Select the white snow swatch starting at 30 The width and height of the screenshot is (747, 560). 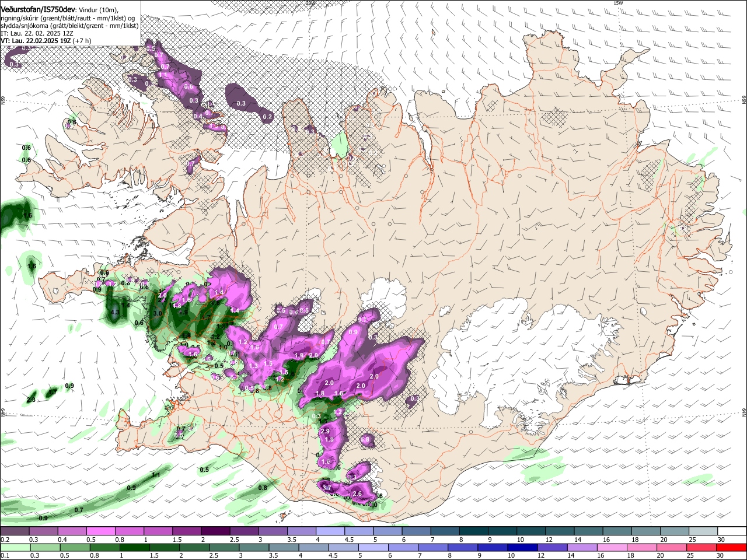click(732, 531)
